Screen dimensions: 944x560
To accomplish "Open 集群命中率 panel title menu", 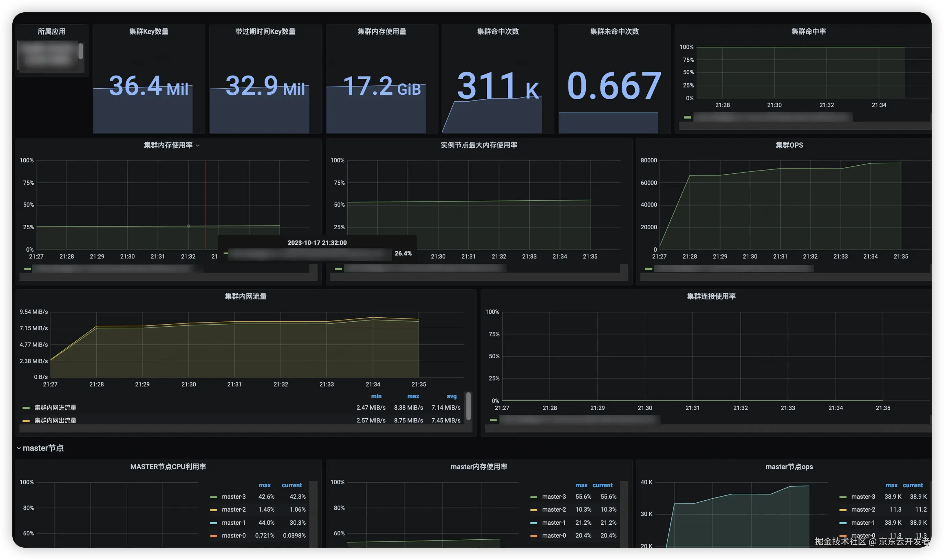I will click(808, 32).
